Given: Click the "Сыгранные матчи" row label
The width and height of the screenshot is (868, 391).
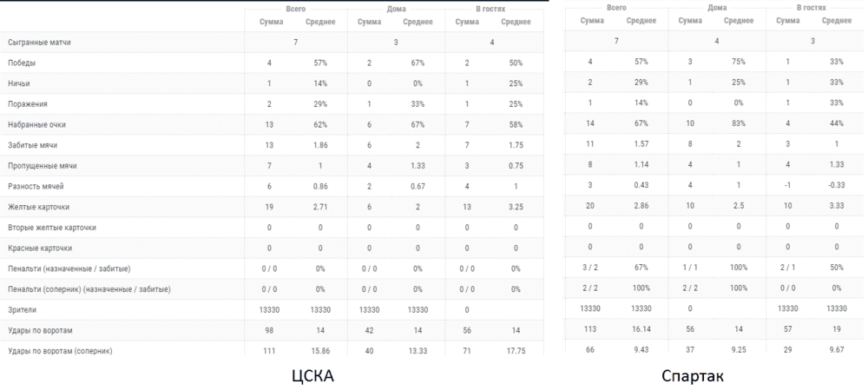Looking at the screenshot, I should click(x=39, y=42).
